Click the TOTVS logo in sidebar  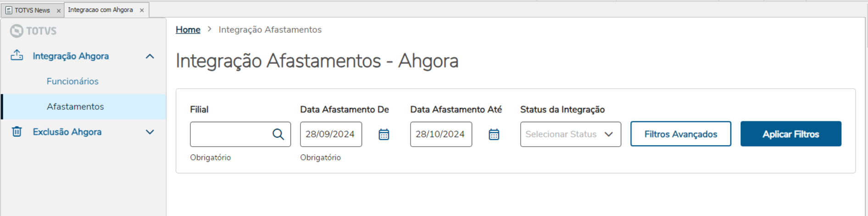pyautogui.click(x=33, y=31)
